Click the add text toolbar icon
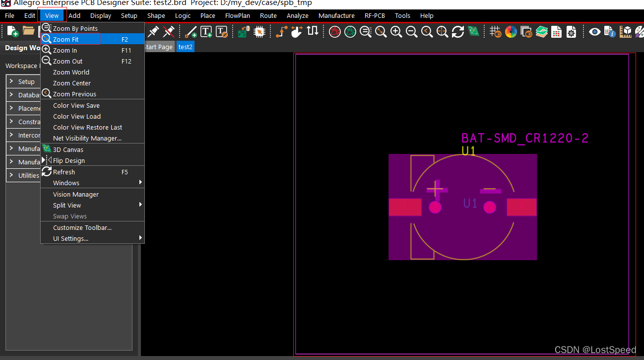Image resolution: width=644 pixels, height=360 pixels. (206, 32)
